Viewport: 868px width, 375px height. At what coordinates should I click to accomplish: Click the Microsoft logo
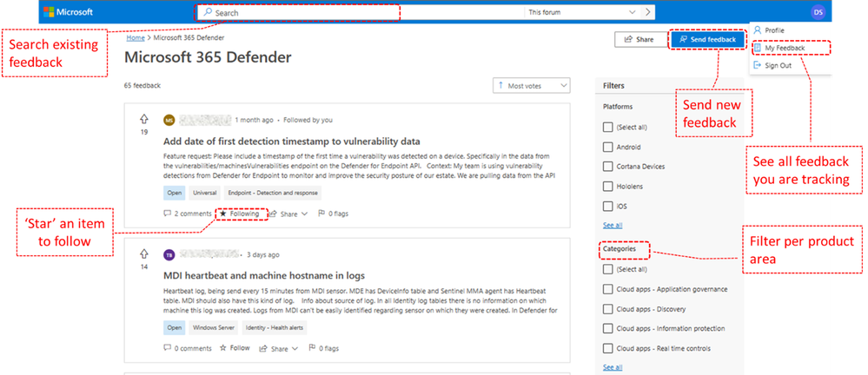click(68, 12)
